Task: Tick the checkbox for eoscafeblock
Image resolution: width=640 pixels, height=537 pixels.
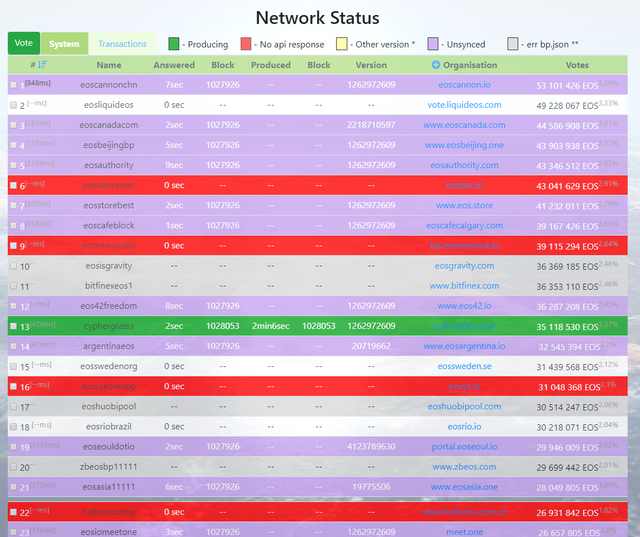Action: [13, 226]
